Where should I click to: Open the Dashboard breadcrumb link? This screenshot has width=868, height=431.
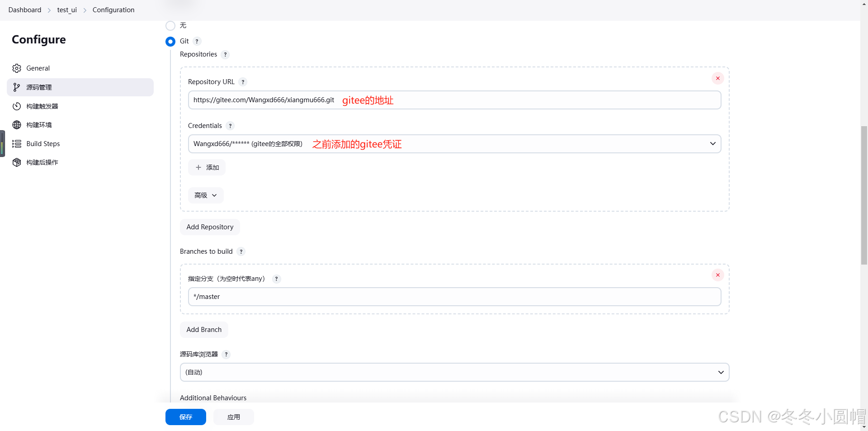pos(25,10)
